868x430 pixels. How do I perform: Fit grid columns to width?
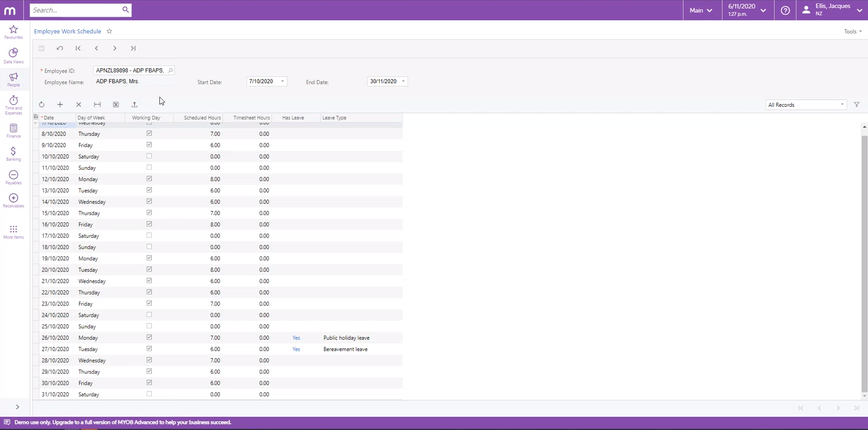[97, 105]
